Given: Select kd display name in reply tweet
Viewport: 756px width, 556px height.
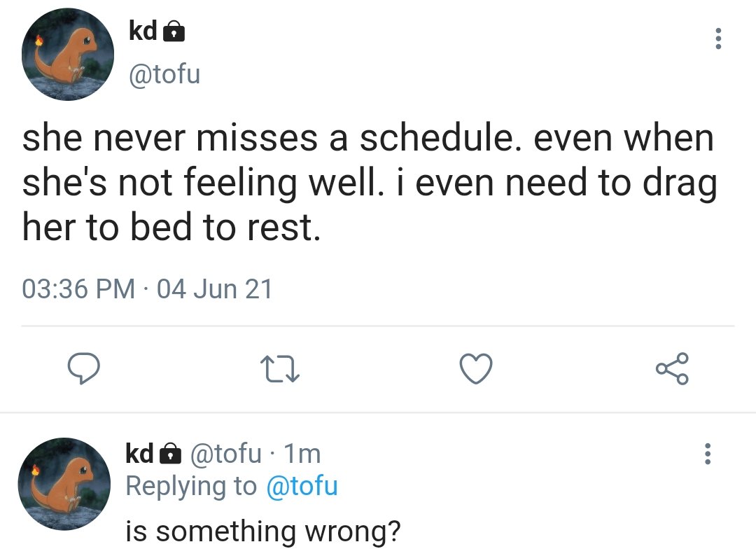Looking at the screenshot, I should (x=139, y=453).
